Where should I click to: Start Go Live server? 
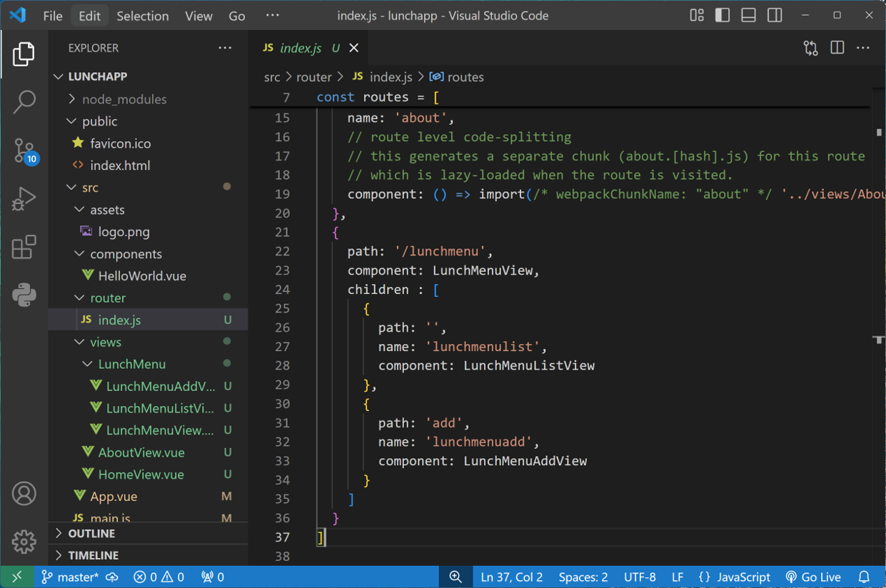(813, 577)
